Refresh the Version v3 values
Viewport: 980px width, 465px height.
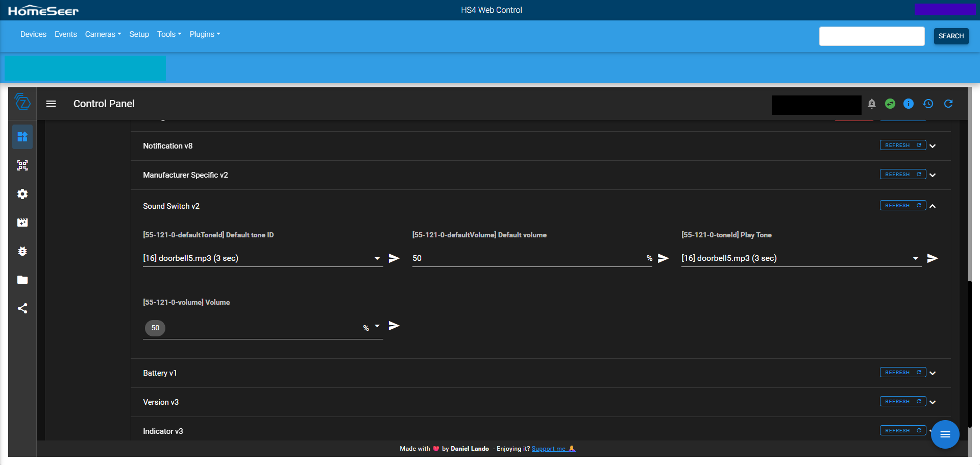(902, 402)
